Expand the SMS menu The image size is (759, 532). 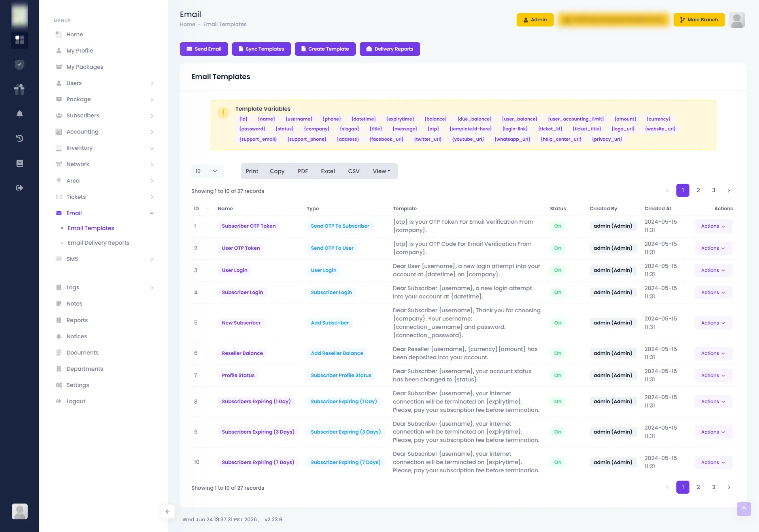[x=104, y=259]
